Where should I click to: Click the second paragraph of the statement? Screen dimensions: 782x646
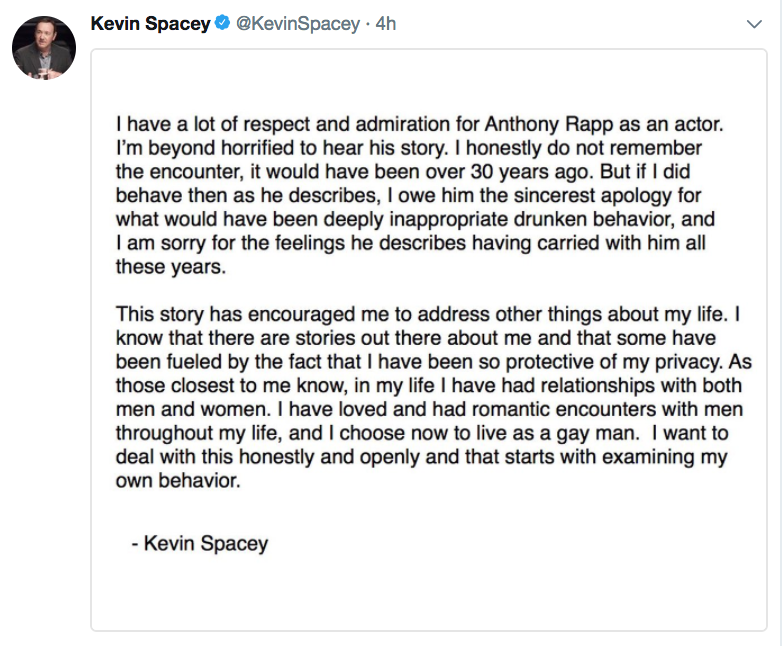pos(430,395)
